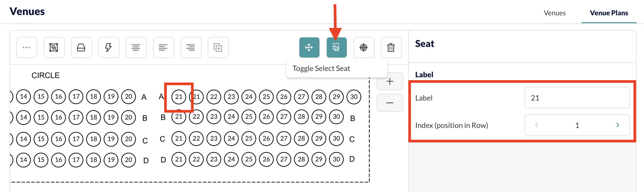
Task: Click the group objects toolbar icon
Action: [54, 47]
